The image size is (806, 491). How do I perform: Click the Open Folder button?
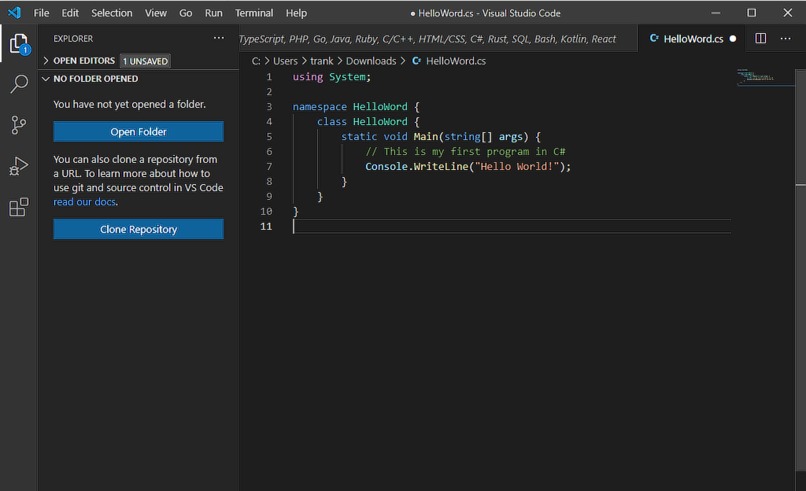(x=138, y=132)
